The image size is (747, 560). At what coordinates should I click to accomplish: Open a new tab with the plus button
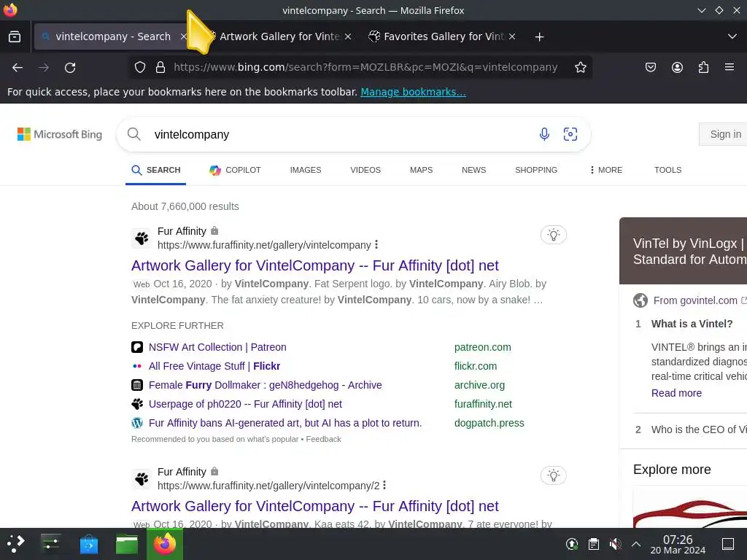(x=539, y=36)
